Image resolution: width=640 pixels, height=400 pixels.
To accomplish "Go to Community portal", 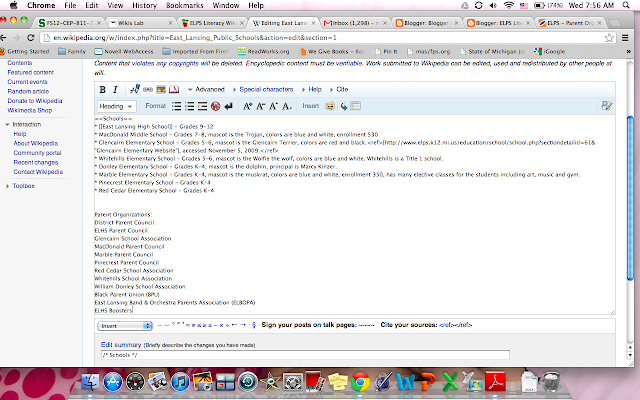I will [37, 153].
